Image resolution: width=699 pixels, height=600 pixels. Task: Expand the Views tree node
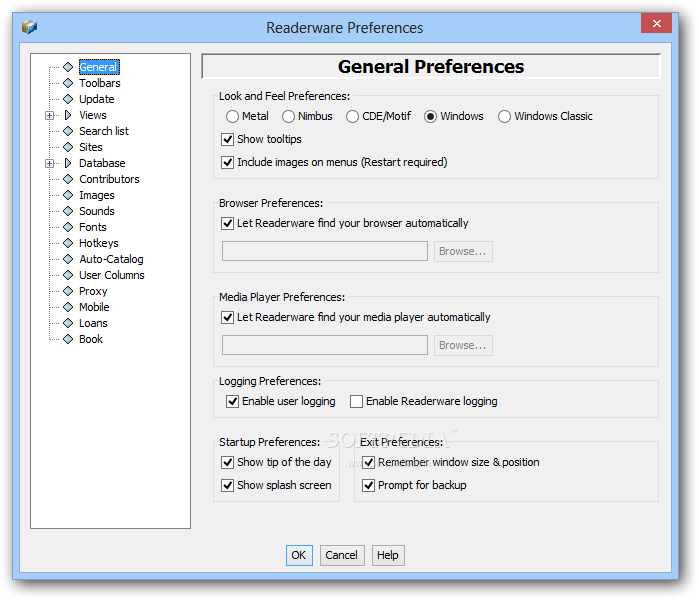pyautogui.click(x=49, y=115)
